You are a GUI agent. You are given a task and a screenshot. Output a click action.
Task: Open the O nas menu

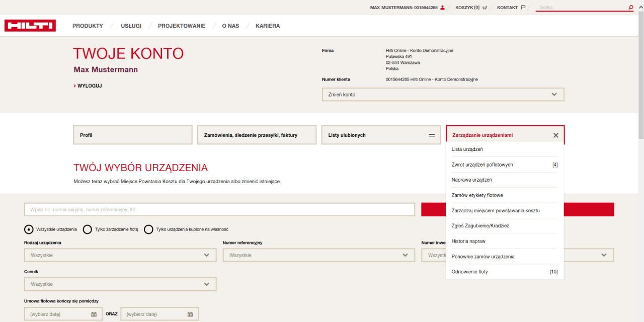pos(230,26)
